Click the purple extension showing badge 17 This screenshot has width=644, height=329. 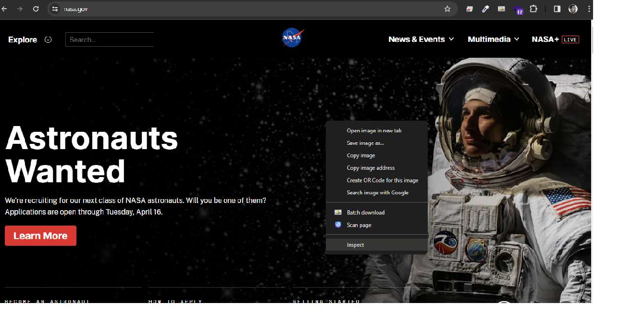[518, 9]
